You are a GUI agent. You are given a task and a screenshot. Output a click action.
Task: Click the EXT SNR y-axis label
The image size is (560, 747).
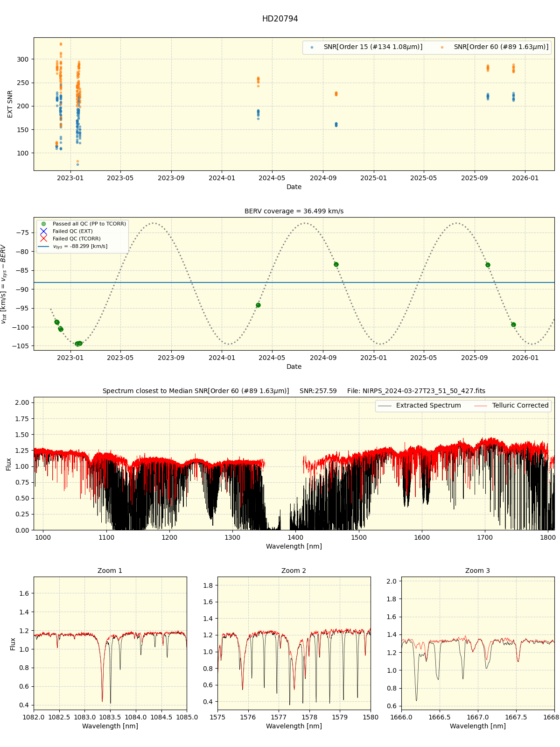point(10,104)
